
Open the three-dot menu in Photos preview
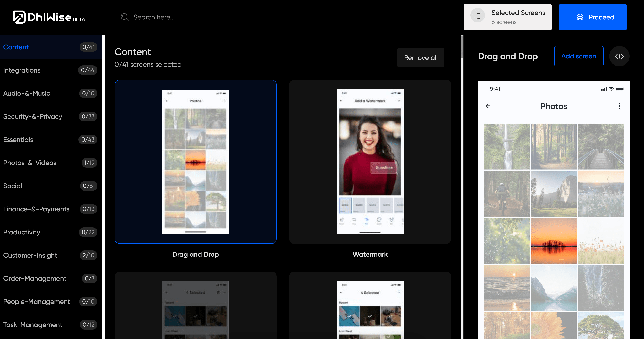(x=620, y=106)
